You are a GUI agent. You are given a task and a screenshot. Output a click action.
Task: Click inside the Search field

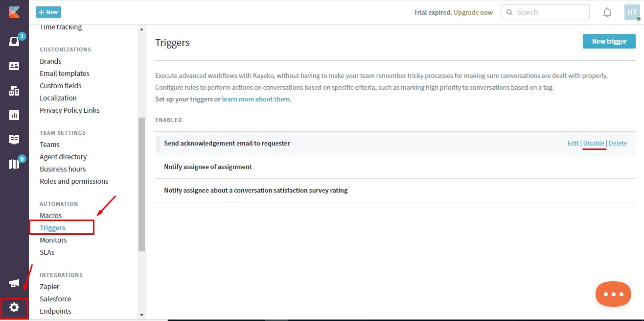coord(546,12)
